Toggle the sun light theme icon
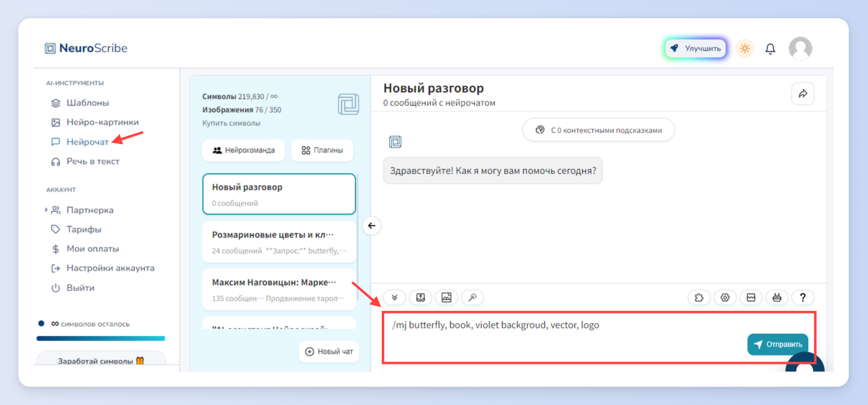 point(745,48)
